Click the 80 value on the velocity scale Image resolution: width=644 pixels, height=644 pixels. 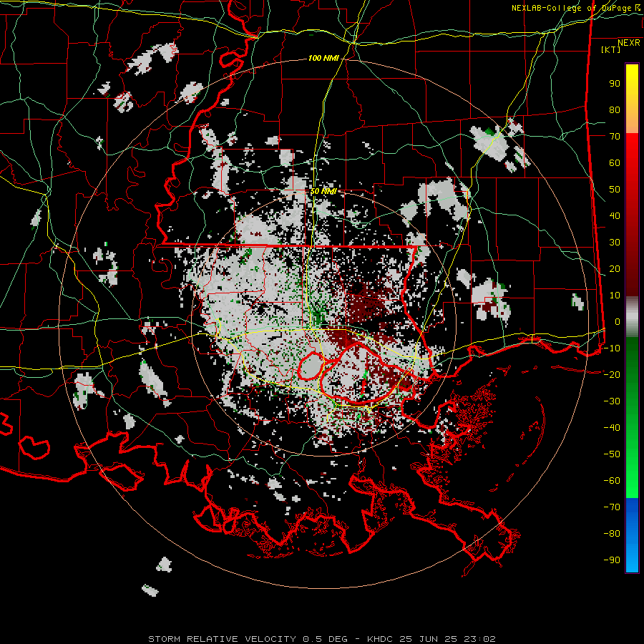point(615,110)
